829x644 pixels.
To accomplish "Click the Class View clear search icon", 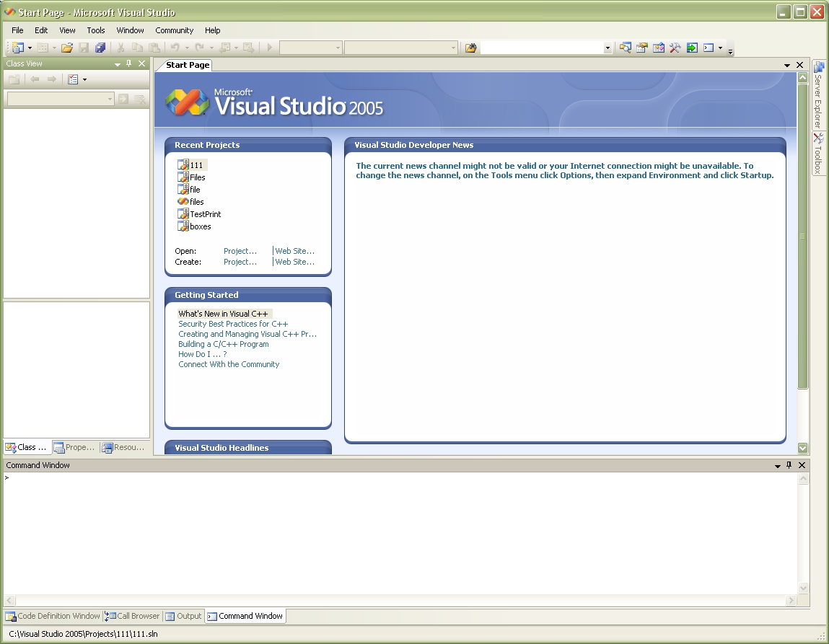I will tap(139, 99).
